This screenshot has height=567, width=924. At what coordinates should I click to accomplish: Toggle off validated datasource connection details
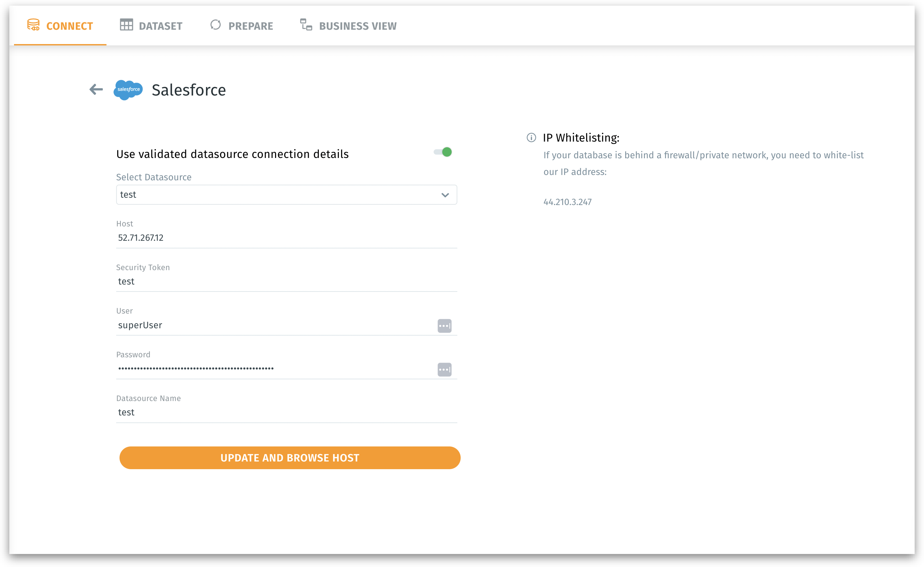coord(443,152)
